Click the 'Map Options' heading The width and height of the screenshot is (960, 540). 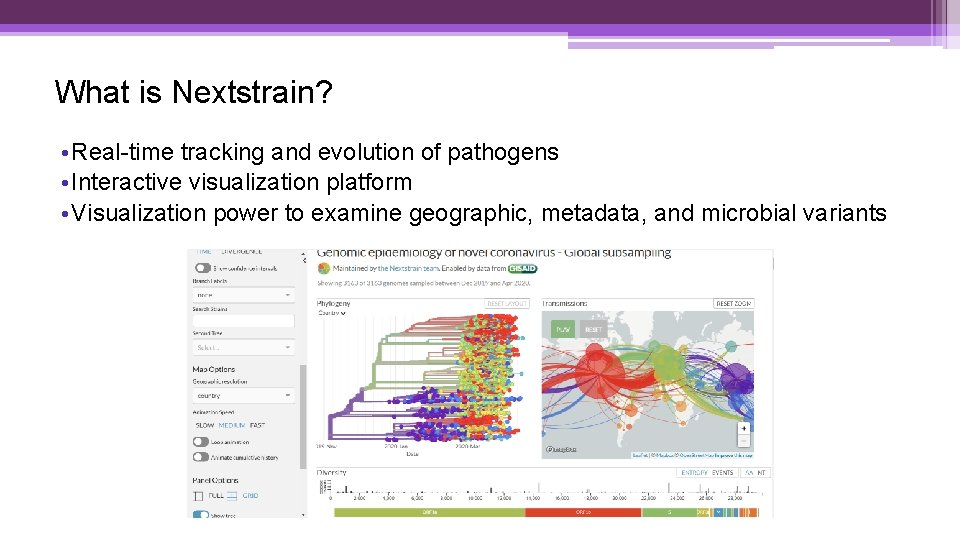(214, 369)
